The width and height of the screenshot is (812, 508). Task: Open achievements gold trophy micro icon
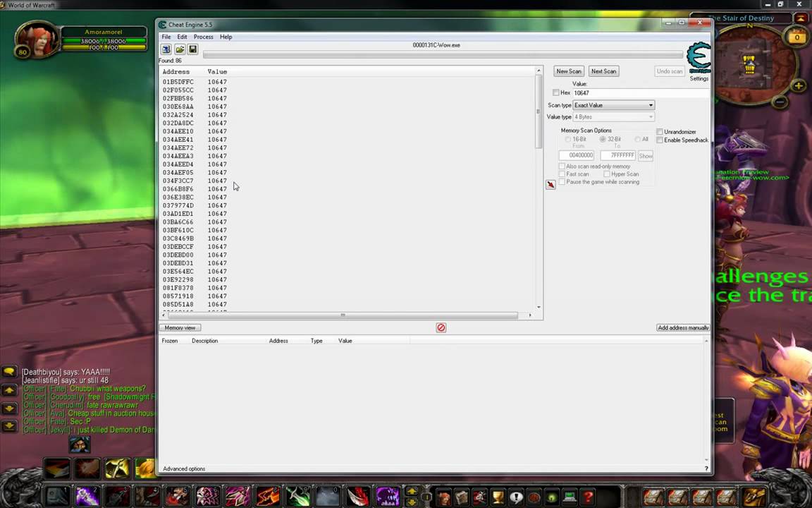[498, 497]
